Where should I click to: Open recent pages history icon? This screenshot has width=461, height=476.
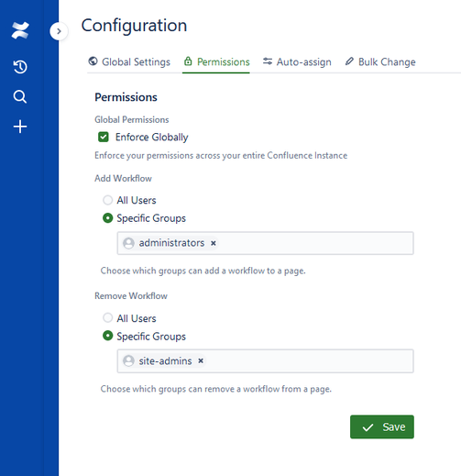click(x=20, y=67)
